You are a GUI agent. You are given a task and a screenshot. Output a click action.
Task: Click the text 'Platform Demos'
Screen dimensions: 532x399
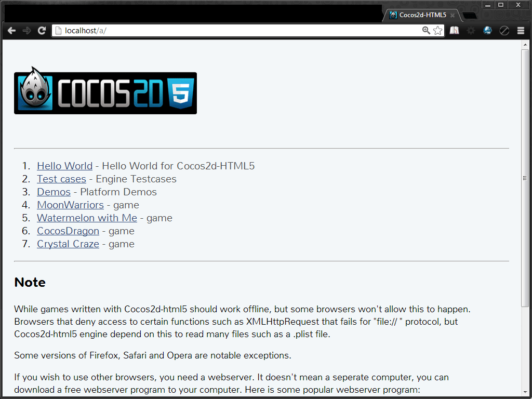[x=118, y=192]
